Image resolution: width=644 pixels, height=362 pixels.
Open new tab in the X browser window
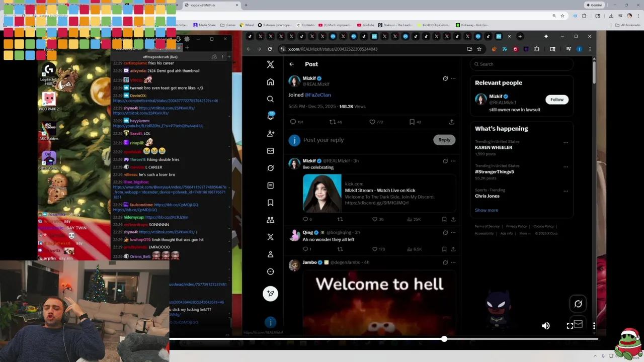[520, 36]
